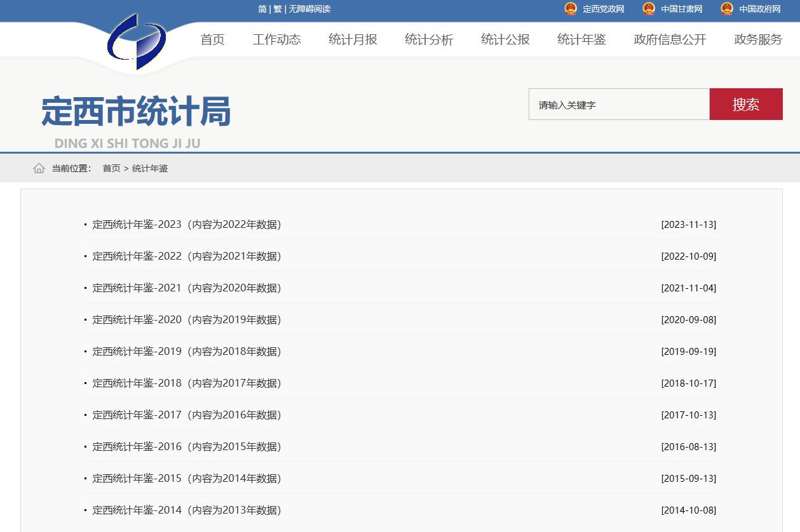Click the Dingxi Statistics Bureau logo

pyautogui.click(x=137, y=42)
